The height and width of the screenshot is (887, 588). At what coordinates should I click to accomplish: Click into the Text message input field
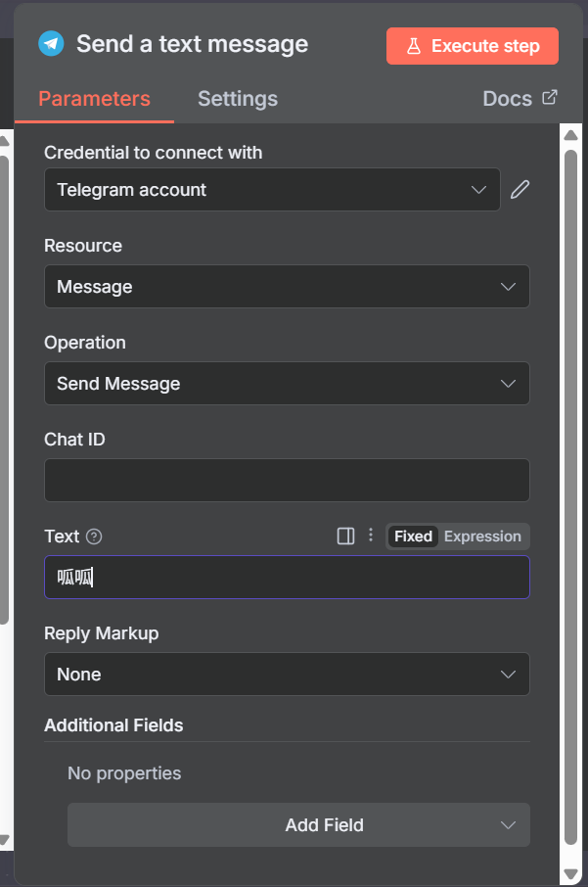[x=287, y=578]
